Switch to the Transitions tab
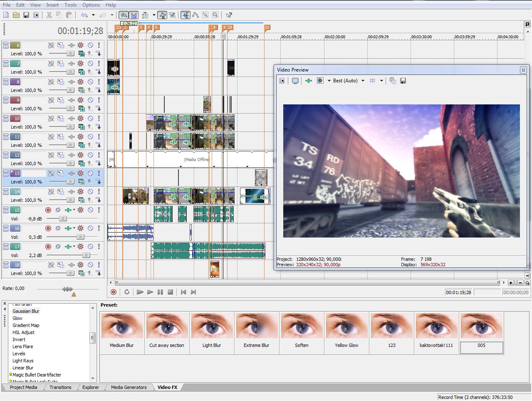Image resolution: width=532 pixels, height=401 pixels. [60, 387]
